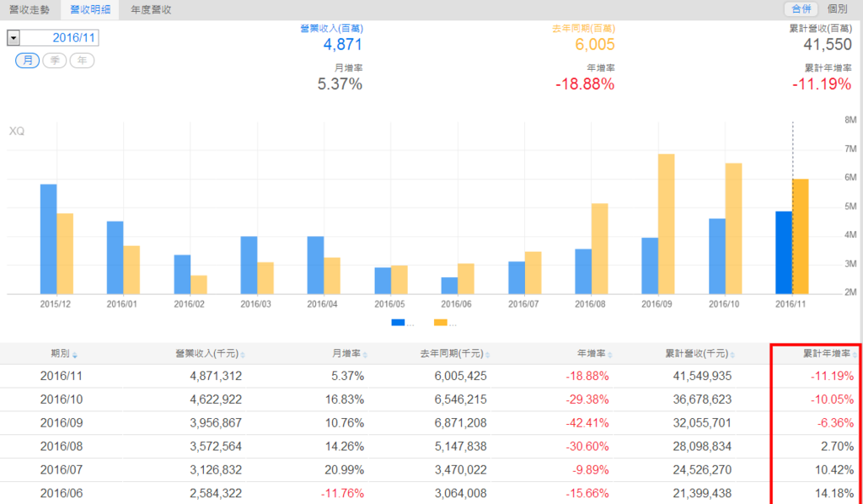Click the revenue cell 3,956,867
863x504 pixels.
[216, 423]
